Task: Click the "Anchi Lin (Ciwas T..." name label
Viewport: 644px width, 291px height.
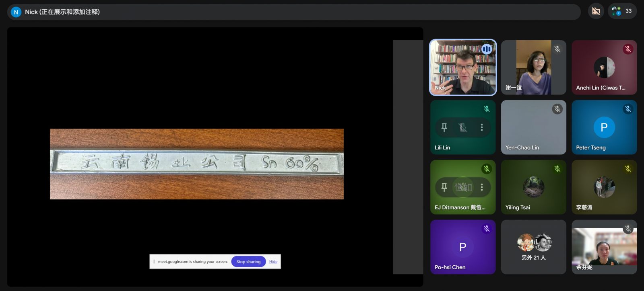Action: coord(601,88)
